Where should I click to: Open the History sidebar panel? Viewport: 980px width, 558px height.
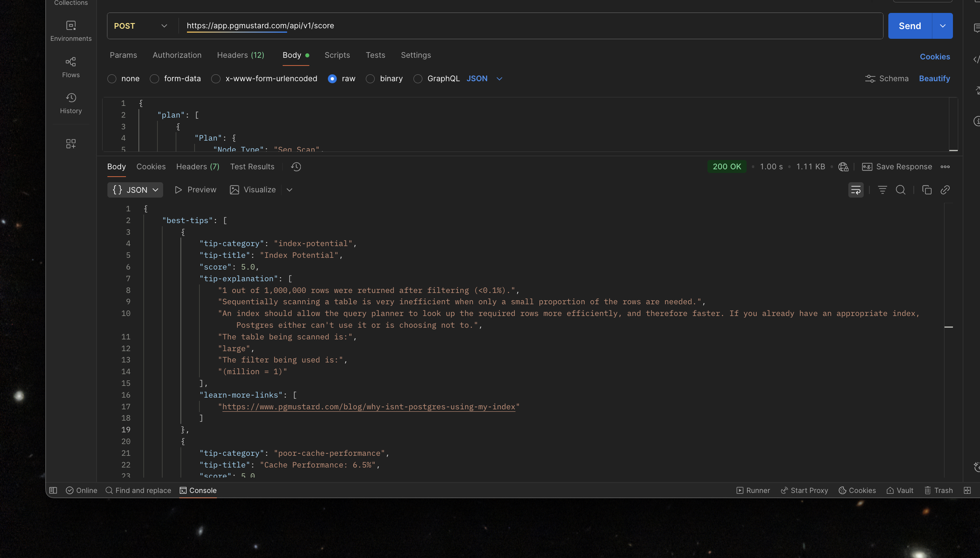(x=71, y=103)
